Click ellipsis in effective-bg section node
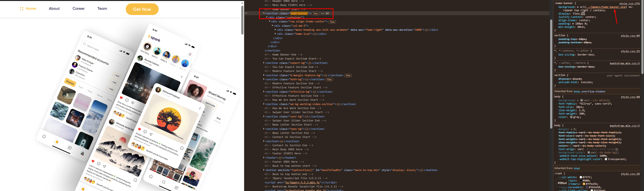Screen dimensions: 644x191 (315, 92)
